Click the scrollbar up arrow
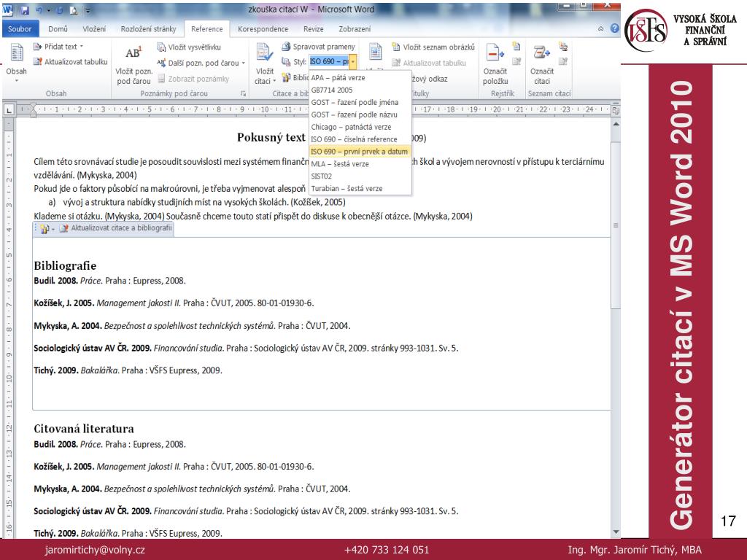This screenshot has width=747, height=560. tap(616, 124)
